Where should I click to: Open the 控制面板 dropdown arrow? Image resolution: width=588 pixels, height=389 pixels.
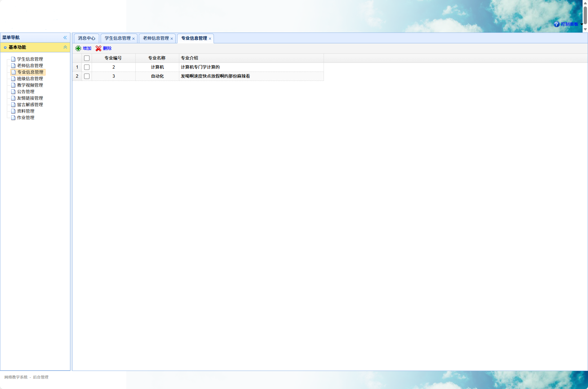(x=582, y=24)
